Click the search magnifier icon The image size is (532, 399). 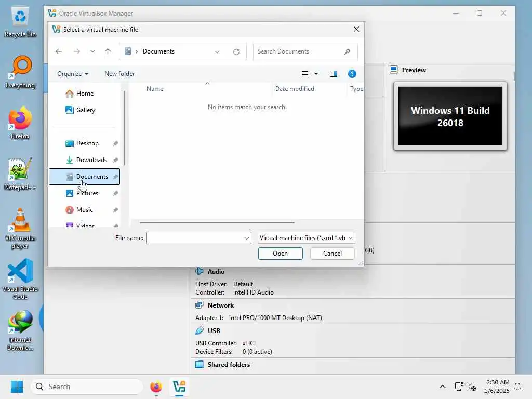point(347,51)
